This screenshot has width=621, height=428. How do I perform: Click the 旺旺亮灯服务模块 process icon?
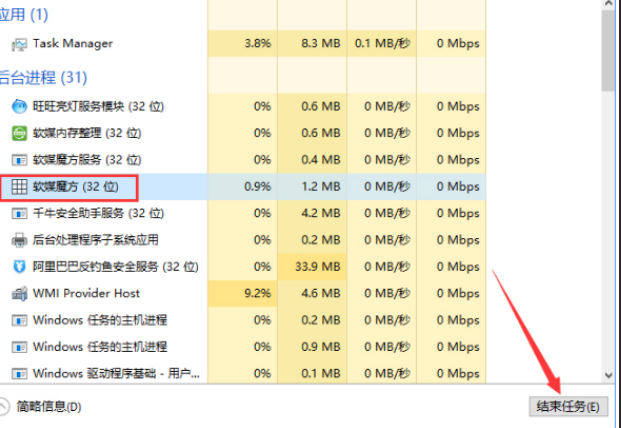coord(19,107)
